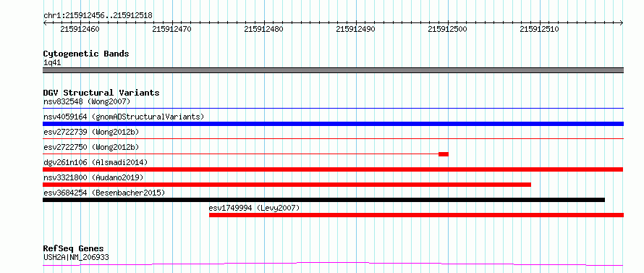Screen dimensions: 644x273
Task: Click the nsv3321800 (Audano2019) label
Action: click(x=93, y=177)
